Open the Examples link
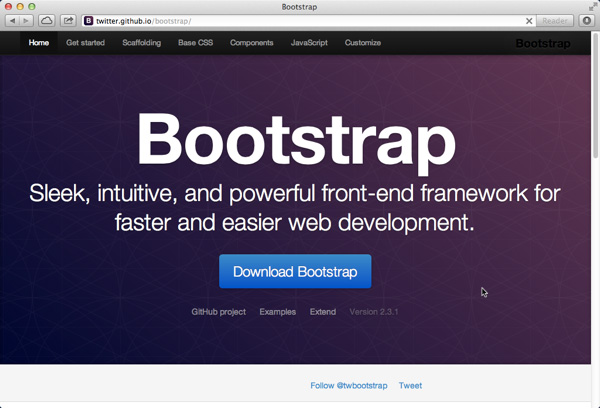The image size is (600, 408). pyautogui.click(x=278, y=312)
